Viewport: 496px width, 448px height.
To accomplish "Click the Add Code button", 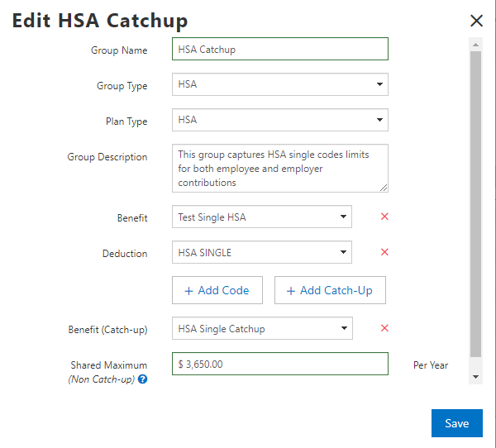I will click(217, 290).
